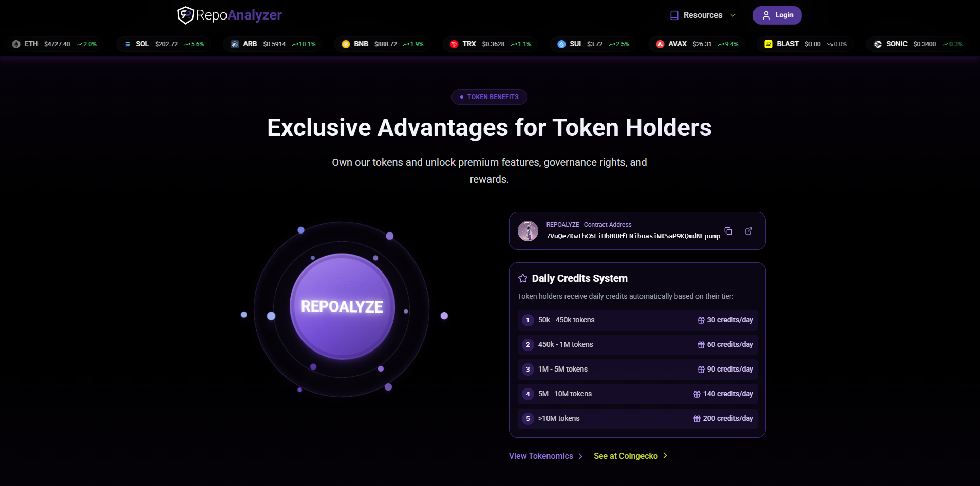Copy the REPOALYZE contract address

(x=728, y=231)
